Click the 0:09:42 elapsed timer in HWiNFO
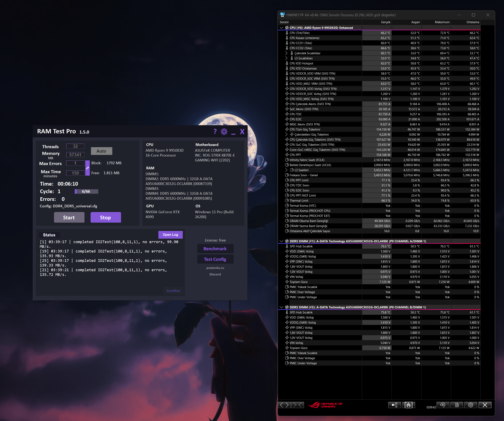The image size is (504, 421). 431,407
